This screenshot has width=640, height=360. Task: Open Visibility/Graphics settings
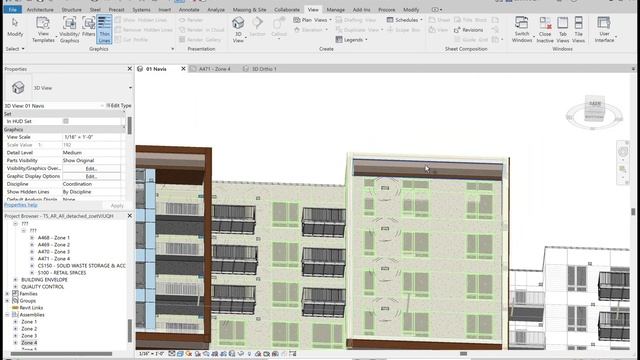(x=69, y=29)
